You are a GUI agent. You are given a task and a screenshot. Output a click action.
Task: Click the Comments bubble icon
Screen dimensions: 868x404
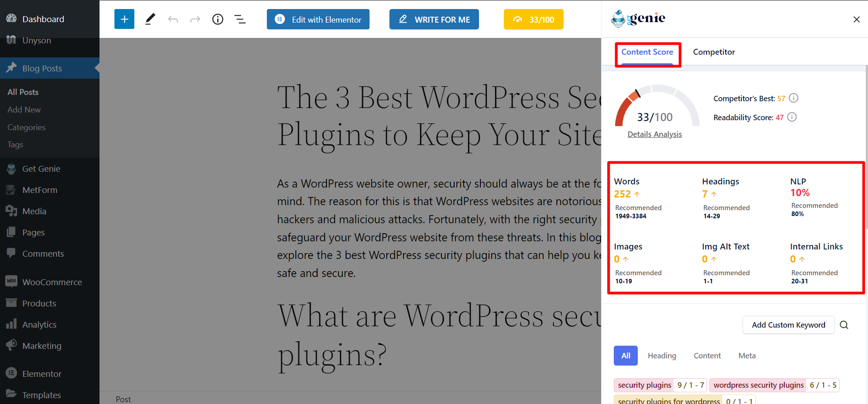(x=11, y=253)
